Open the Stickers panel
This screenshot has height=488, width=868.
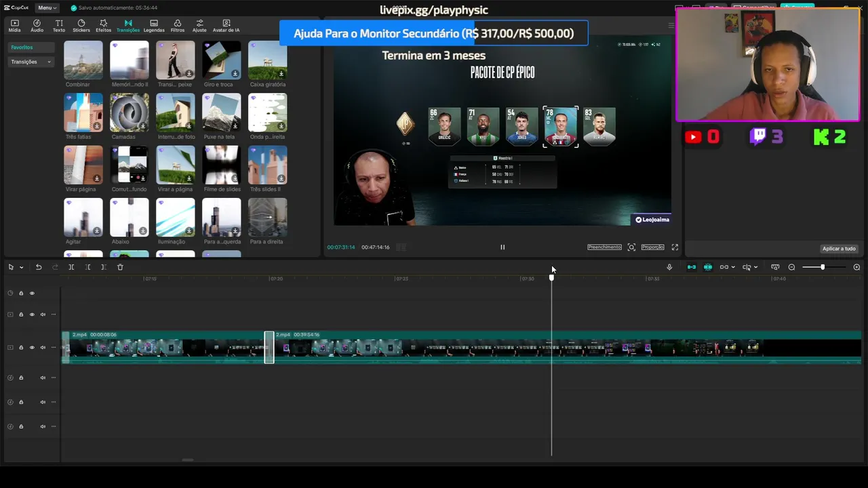point(81,26)
